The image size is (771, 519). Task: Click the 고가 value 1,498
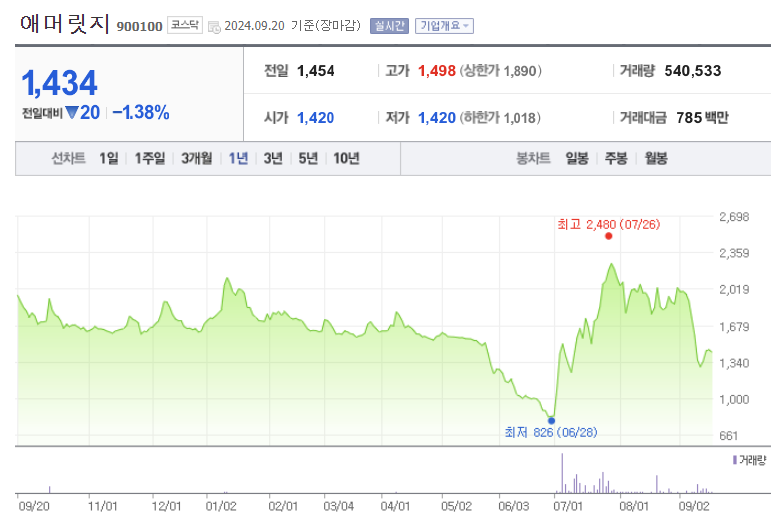[x=437, y=71]
